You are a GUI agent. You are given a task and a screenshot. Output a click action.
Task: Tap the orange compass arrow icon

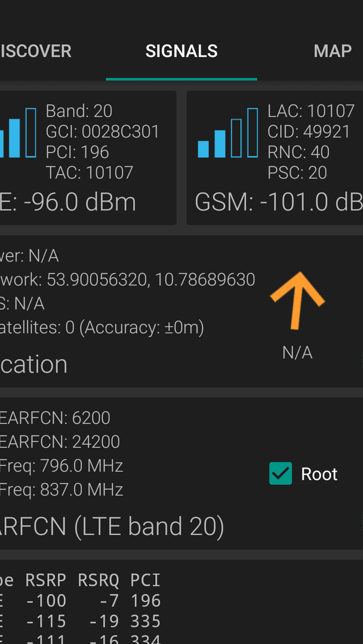tap(297, 300)
